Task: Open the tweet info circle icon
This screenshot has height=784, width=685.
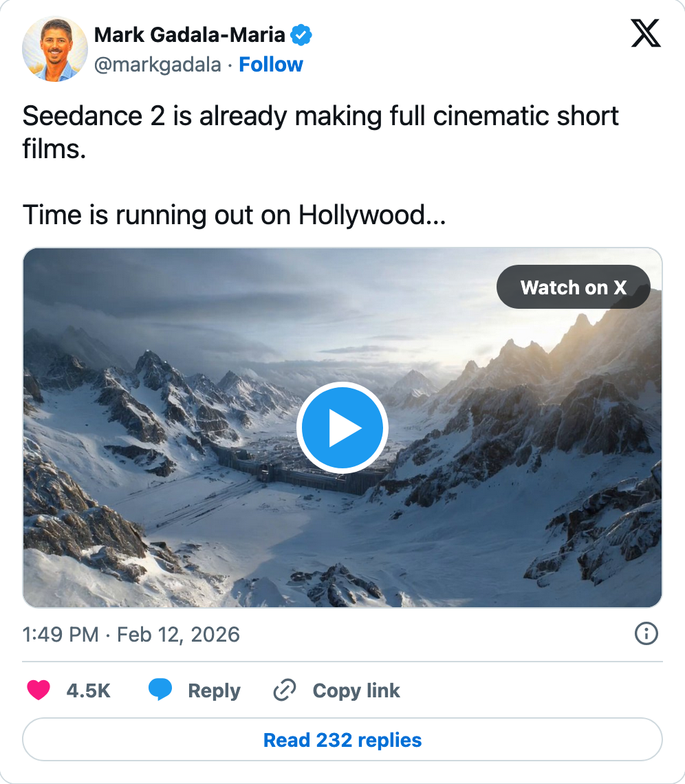Action: (646, 634)
